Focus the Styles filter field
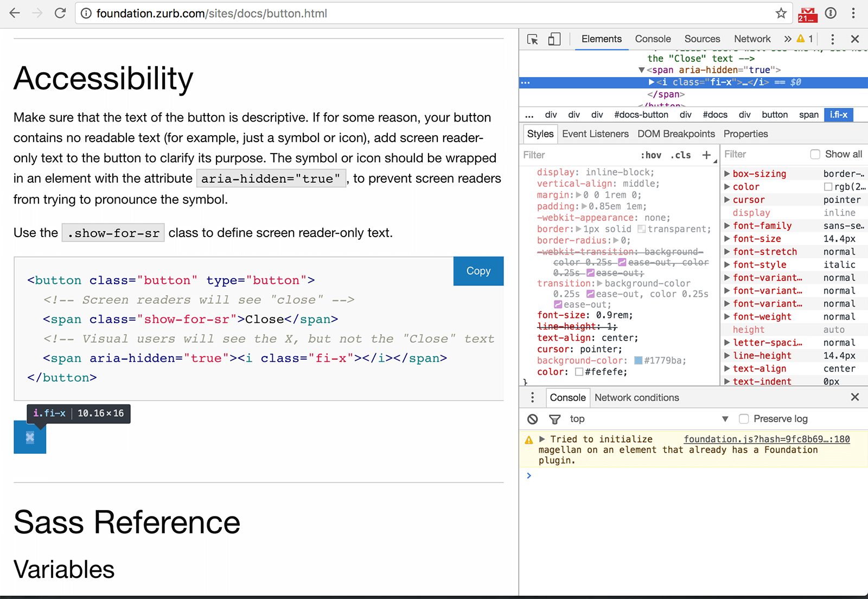The width and height of the screenshot is (868, 599). 578,155
